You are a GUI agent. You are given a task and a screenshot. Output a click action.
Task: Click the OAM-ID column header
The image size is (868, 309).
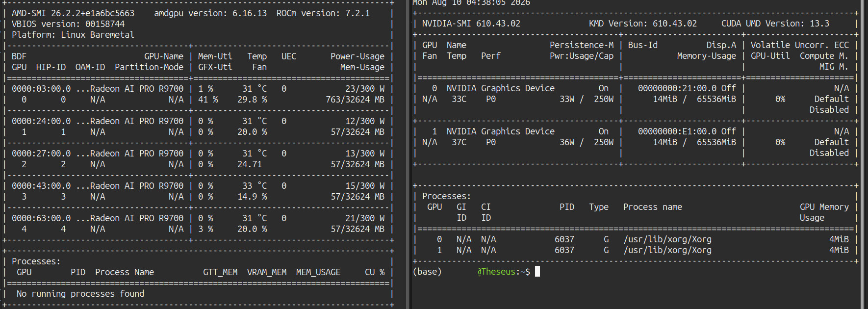point(90,67)
